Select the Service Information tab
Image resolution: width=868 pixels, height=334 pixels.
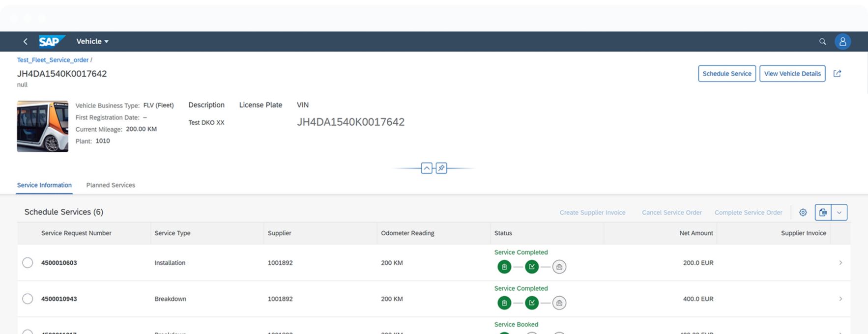[44, 185]
